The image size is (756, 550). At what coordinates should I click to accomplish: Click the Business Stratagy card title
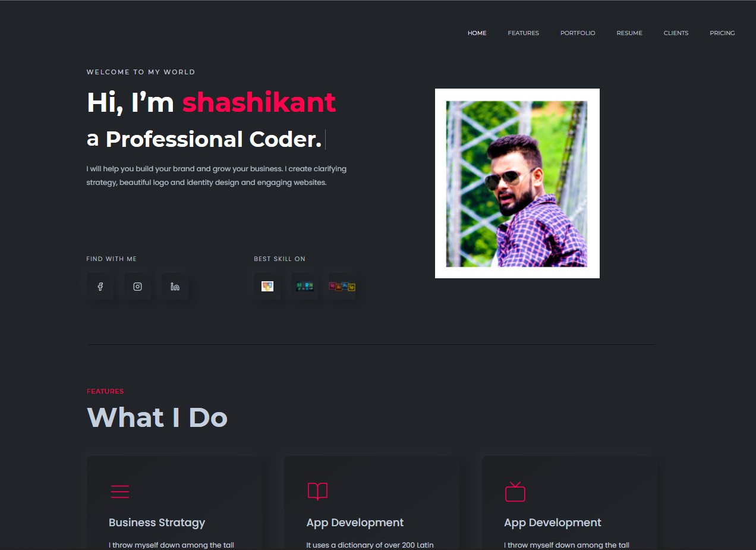[156, 522]
